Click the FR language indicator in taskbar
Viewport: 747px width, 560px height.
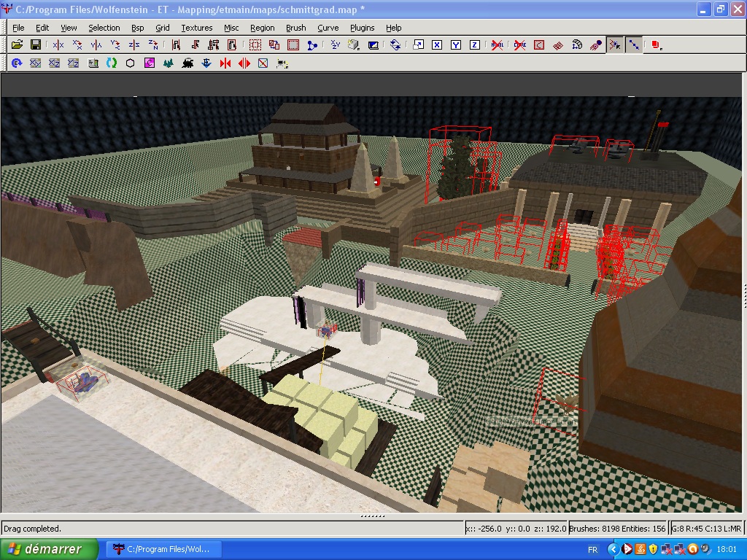tap(592, 550)
